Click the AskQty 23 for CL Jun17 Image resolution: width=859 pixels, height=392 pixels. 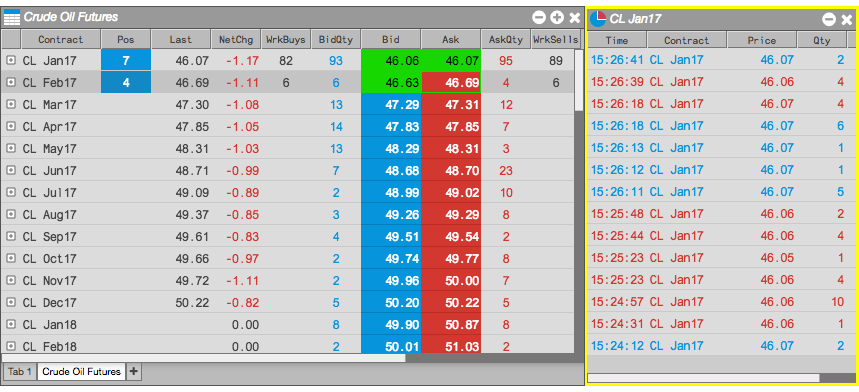[x=506, y=170]
